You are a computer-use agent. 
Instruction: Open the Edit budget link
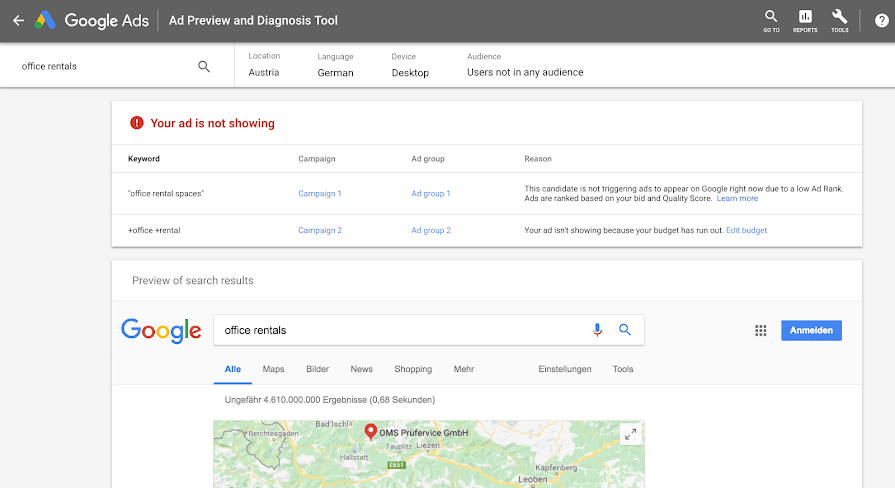point(746,230)
